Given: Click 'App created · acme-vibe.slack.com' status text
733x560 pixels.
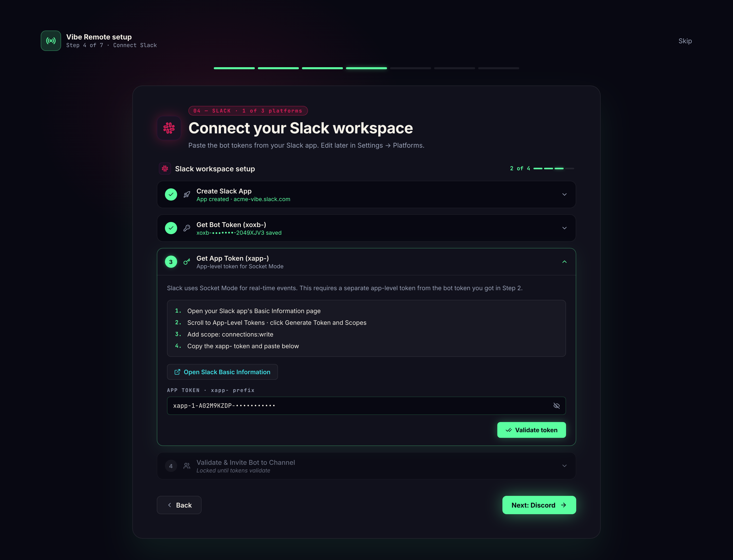Looking at the screenshot, I should point(243,199).
